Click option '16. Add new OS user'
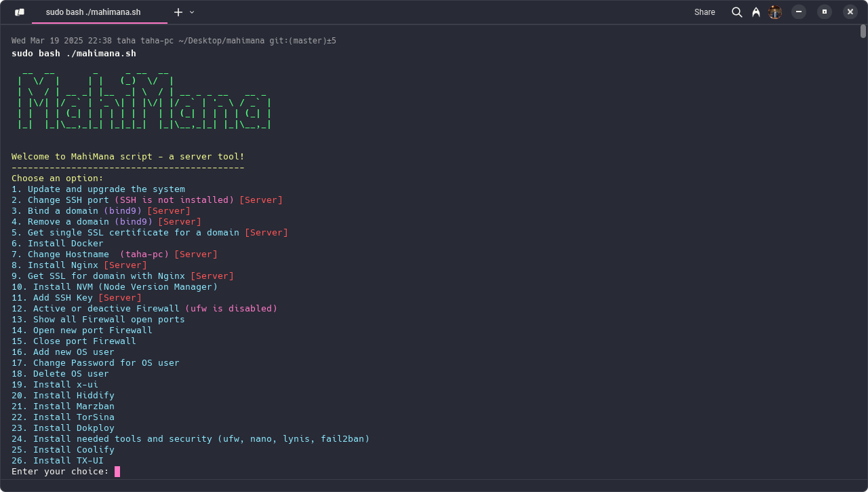868x492 pixels. point(63,352)
